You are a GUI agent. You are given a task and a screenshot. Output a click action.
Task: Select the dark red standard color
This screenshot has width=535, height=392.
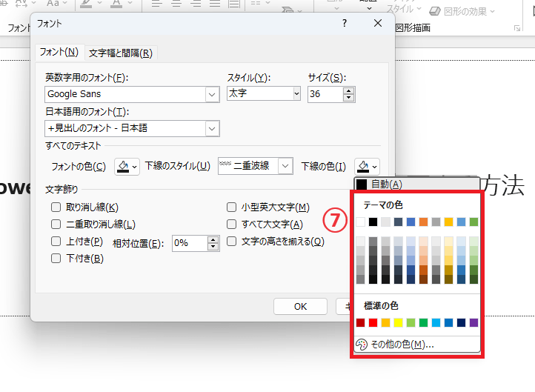(x=360, y=323)
